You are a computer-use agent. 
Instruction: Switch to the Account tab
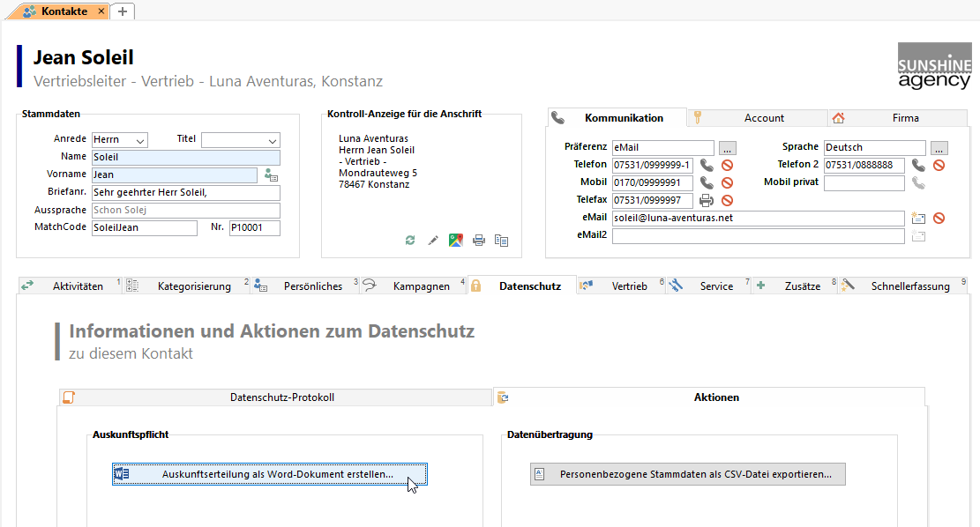point(763,118)
